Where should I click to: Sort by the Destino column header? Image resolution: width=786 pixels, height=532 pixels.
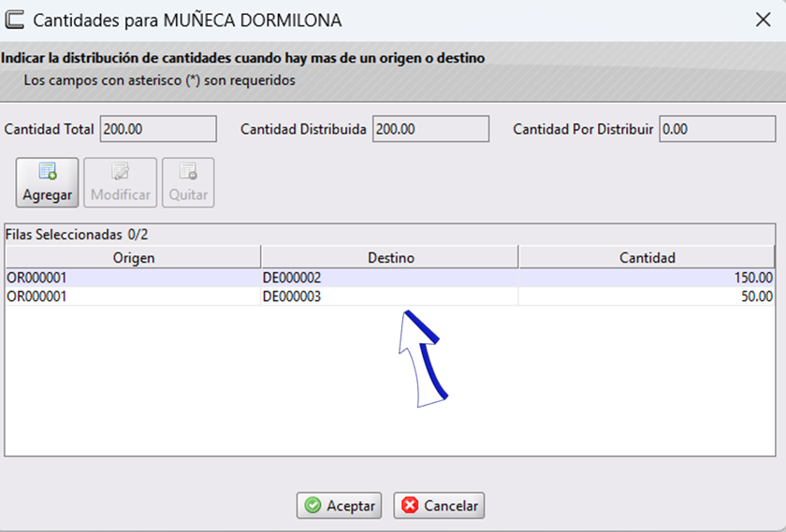[x=390, y=257]
